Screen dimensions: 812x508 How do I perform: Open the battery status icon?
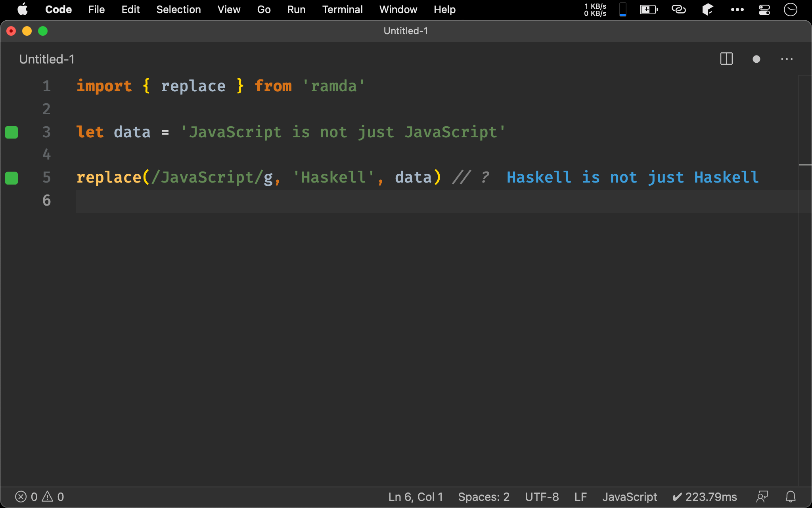[x=649, y=10]
